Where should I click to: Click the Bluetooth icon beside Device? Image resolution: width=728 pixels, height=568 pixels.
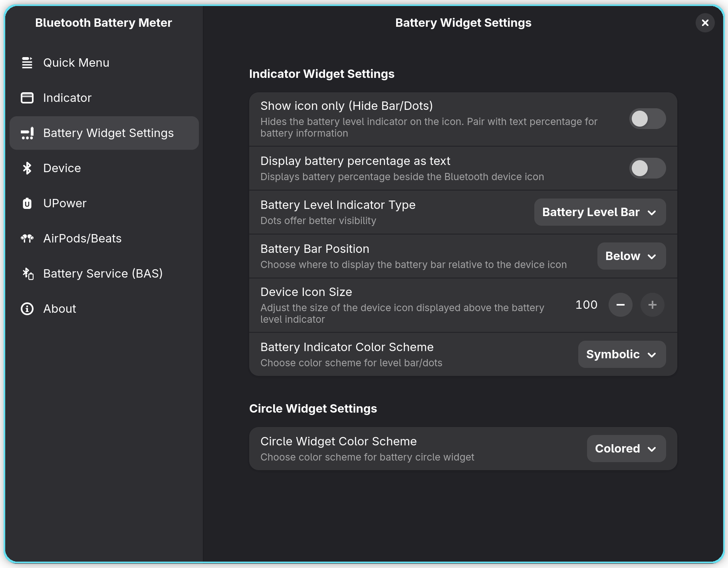[27, 168]
